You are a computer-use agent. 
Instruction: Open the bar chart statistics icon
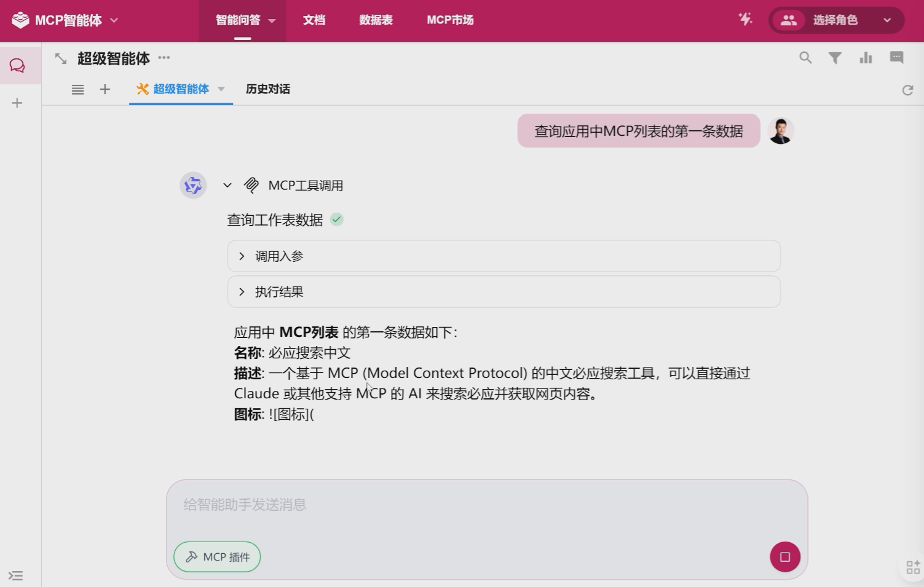[x=866, y=58]
